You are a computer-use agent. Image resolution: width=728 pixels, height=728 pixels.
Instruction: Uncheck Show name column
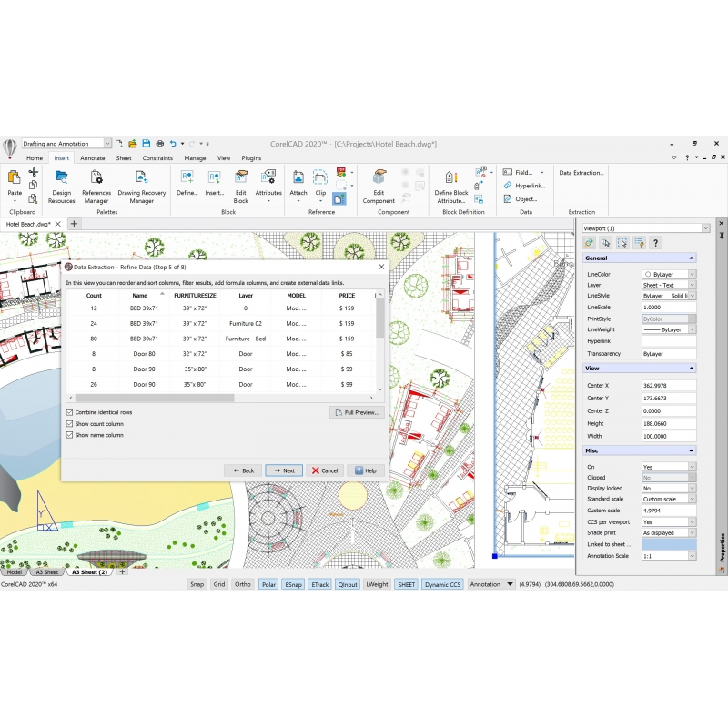click(x=70, y=435)
